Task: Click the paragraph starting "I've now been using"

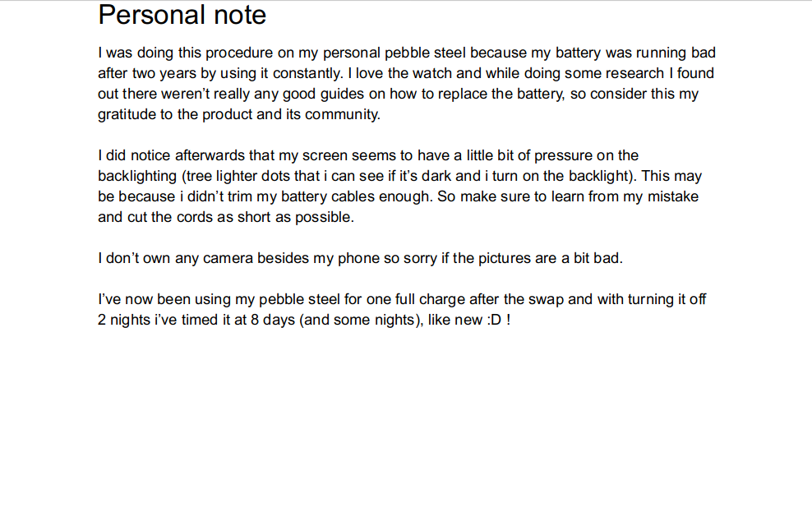Action: [402, 309]
